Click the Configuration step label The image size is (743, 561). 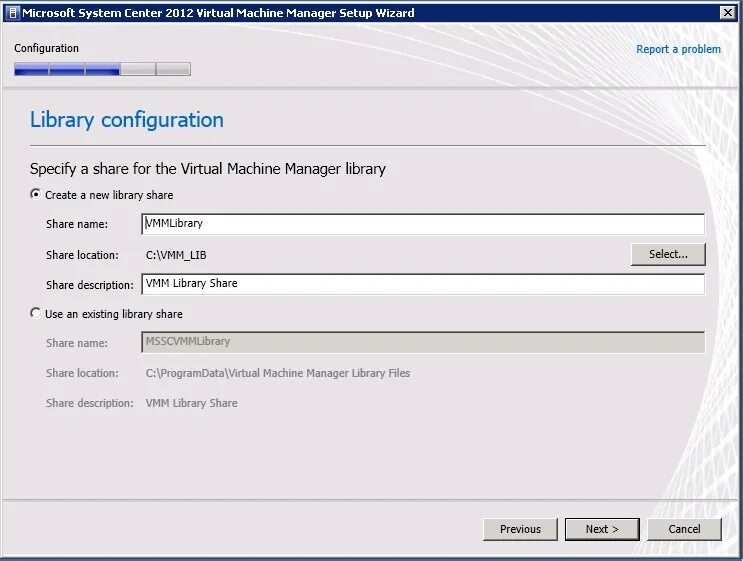(46, 48)
